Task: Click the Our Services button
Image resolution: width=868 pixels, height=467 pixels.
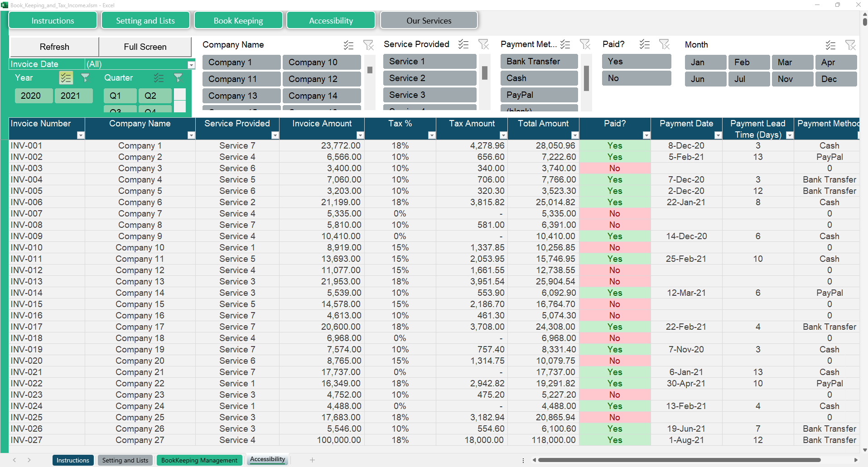Action: click(429, 21)
